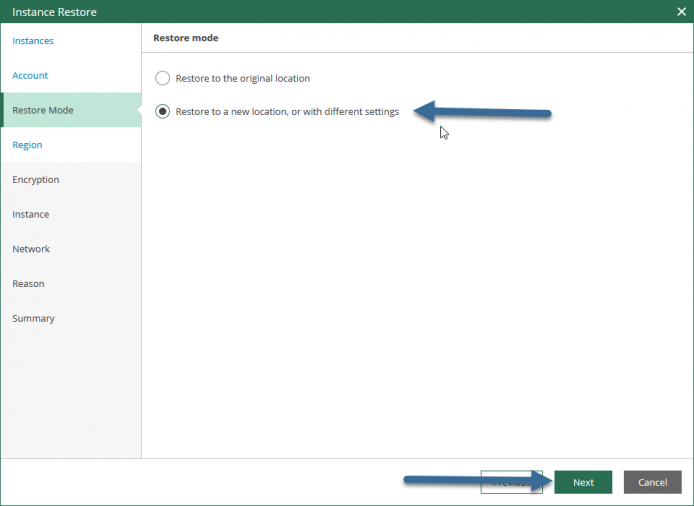The width and height of the screenshot is (694, 506).
Task: Select the new location restore radio button
Action: [162, 112]
